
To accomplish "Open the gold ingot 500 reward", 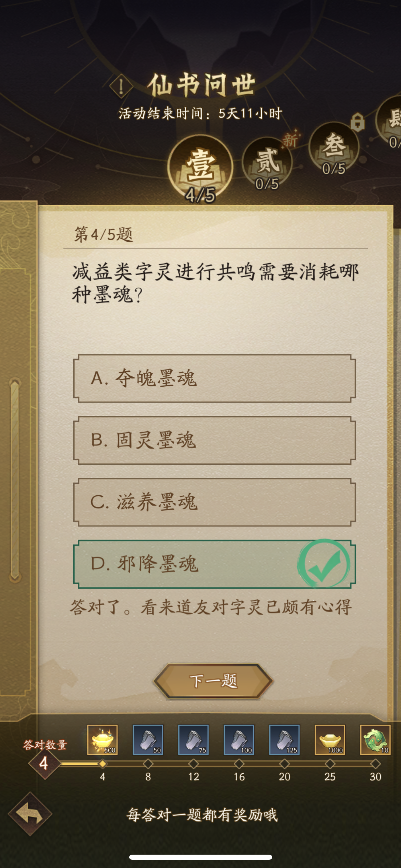I will (102, 740).
